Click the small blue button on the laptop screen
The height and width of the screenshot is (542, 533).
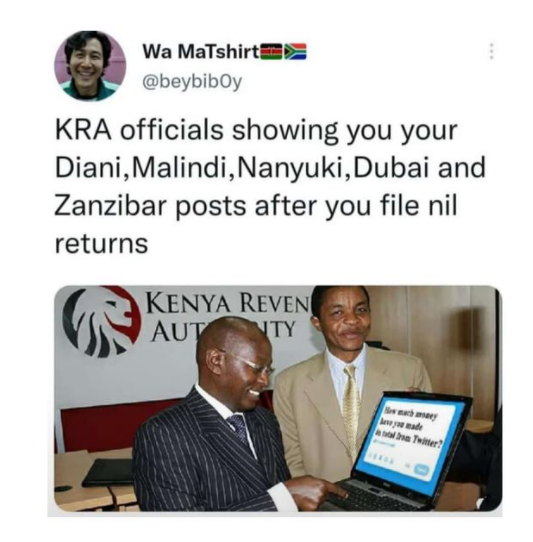click(422, 470)
